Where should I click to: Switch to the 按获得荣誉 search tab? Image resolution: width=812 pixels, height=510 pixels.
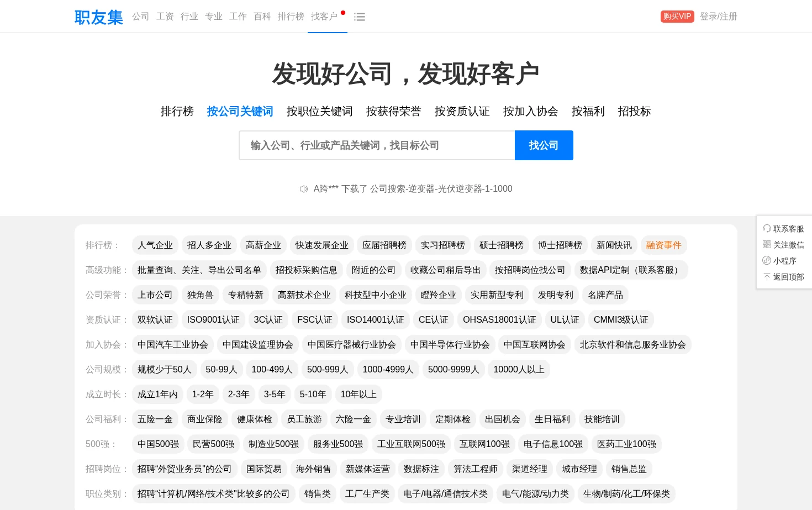[394, 112]
